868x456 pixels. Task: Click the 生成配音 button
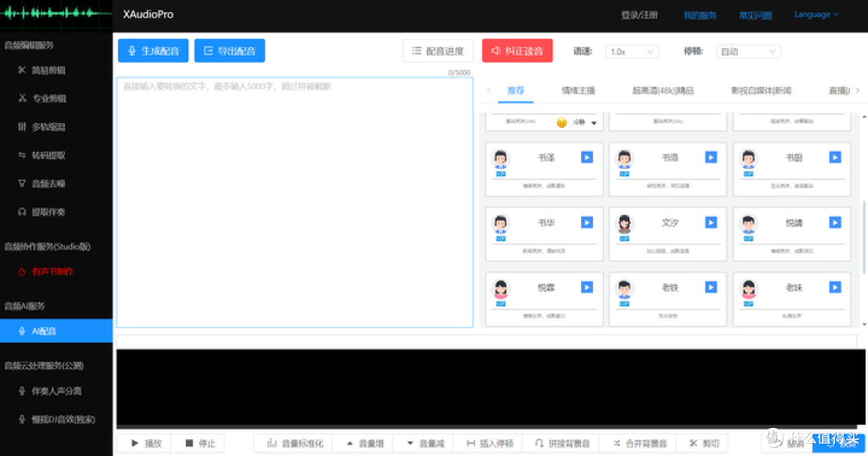point(154,51)
